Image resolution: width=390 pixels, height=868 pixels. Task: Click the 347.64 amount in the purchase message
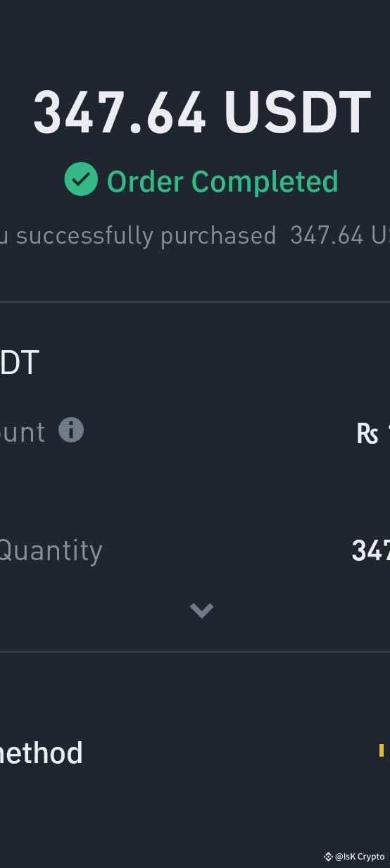click(327, 235)
